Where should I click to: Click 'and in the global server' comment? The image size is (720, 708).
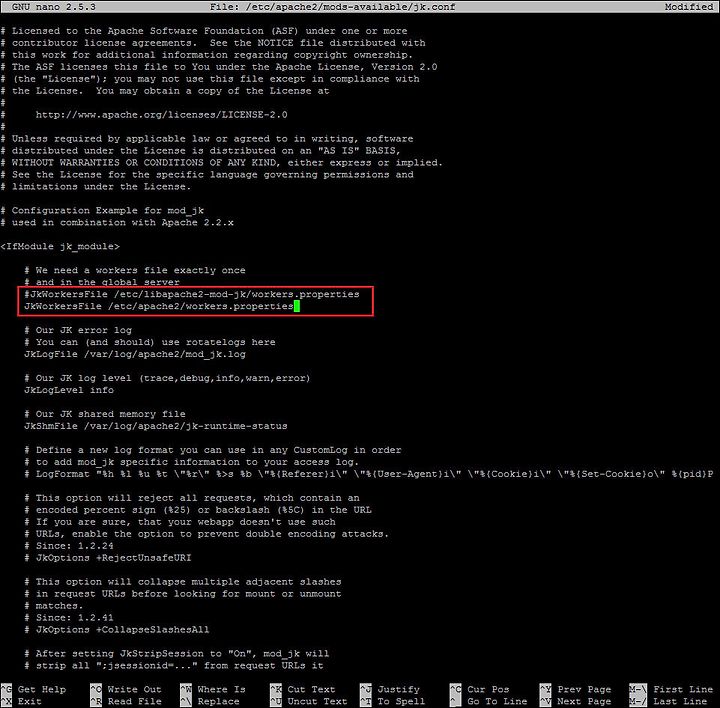(102, 282)
